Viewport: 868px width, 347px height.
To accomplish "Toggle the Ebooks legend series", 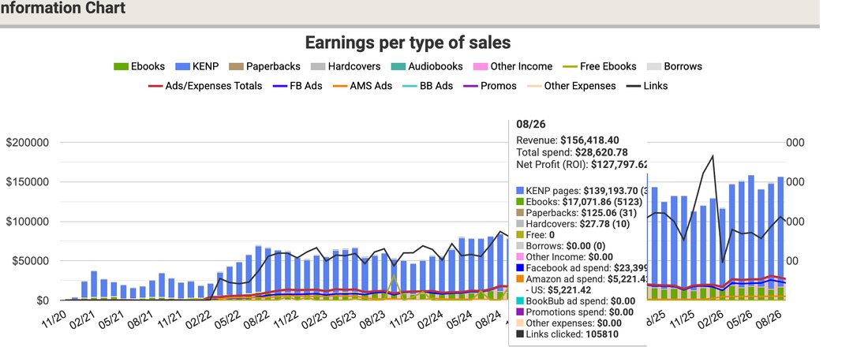I will 140,66.
